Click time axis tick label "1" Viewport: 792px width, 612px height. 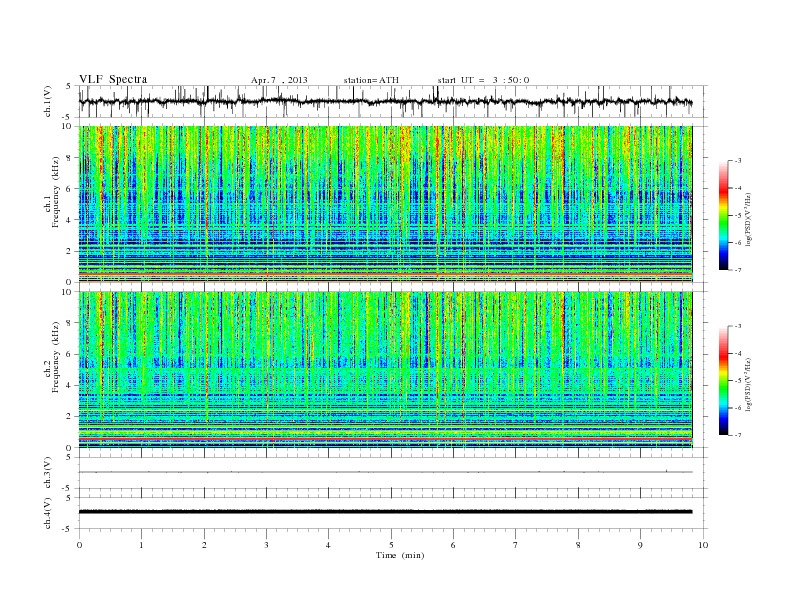pos(142,545)
